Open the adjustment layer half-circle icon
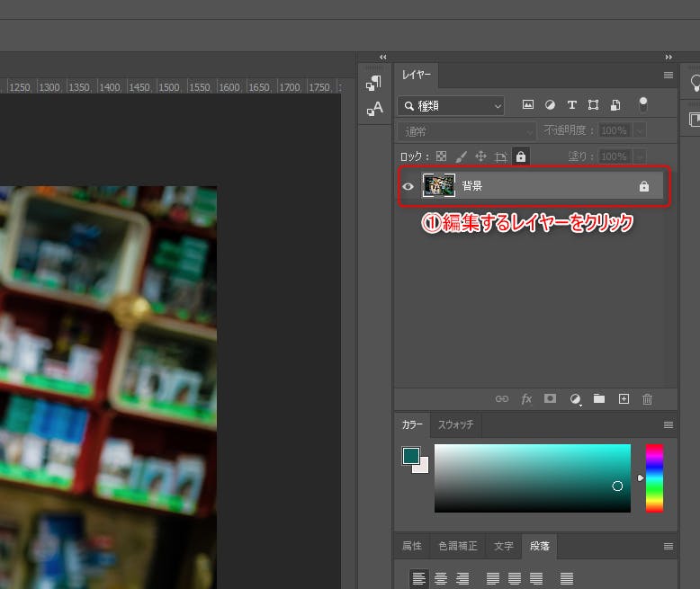Viewport: 700px width, 589px height. [x=575, y=399]
